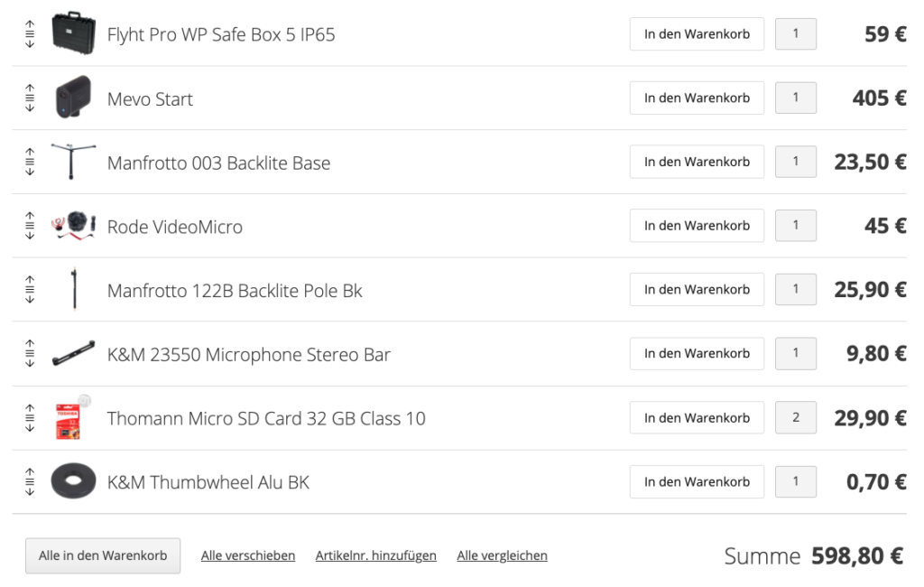Click the 23,50 € price text
This screenshot has height=587, width=924.
point(870,163)
